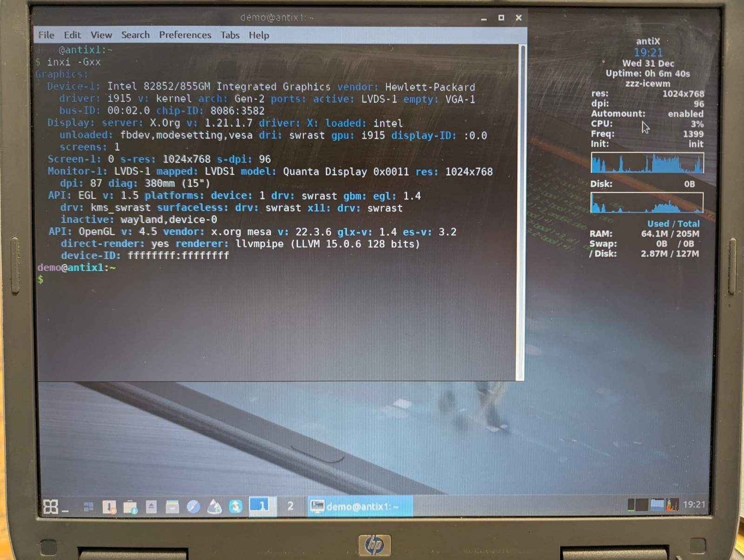This screenshot has width=744, height=560.
Task: Open the File menu in terminal
Action: [x=46, y=35]
